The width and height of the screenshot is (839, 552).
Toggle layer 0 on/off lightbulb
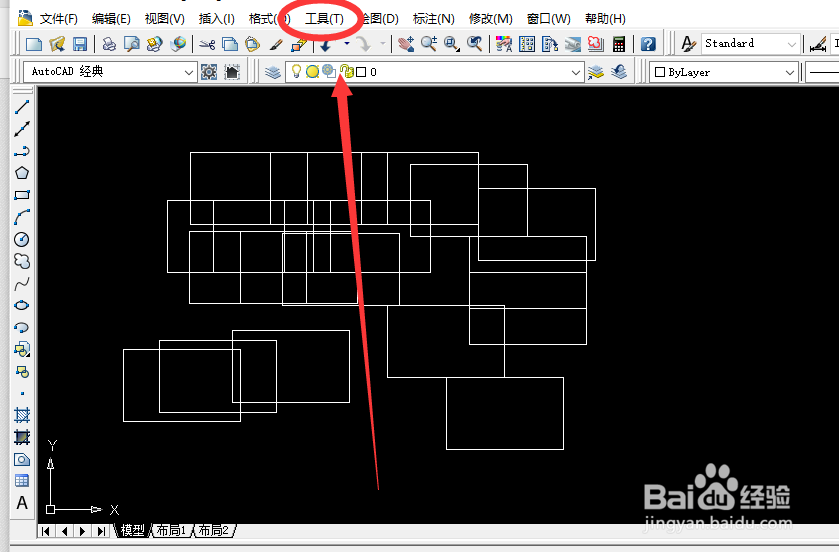pyautogui.click(x=296, y=71)
